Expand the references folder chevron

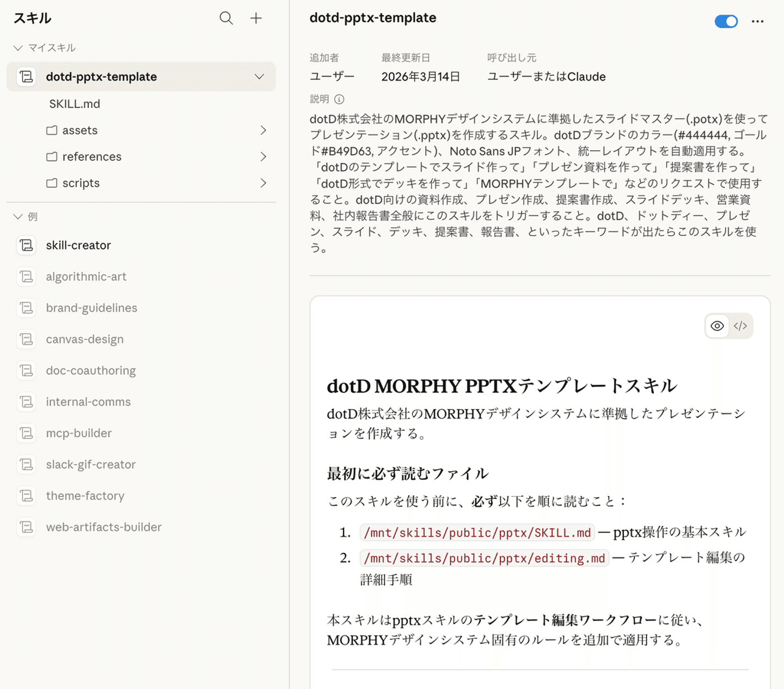coord(264,157)
